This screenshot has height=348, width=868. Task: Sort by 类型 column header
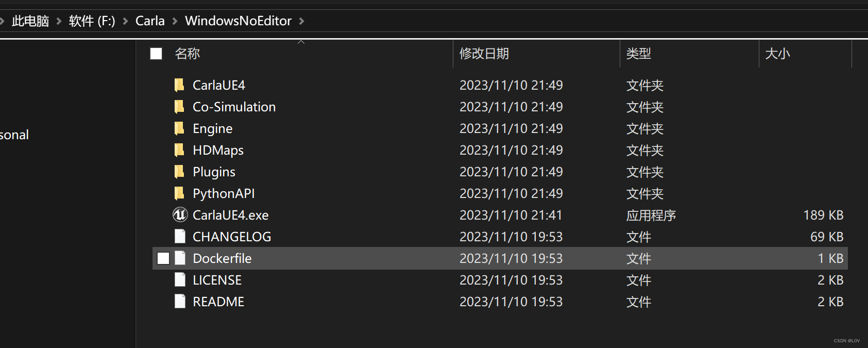click(x=639, y=54)
